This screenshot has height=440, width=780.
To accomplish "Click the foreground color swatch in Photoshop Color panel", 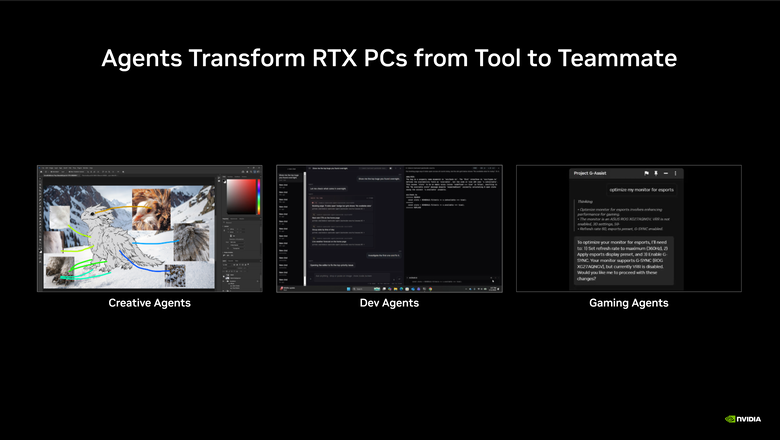I will tap(224, 181).
